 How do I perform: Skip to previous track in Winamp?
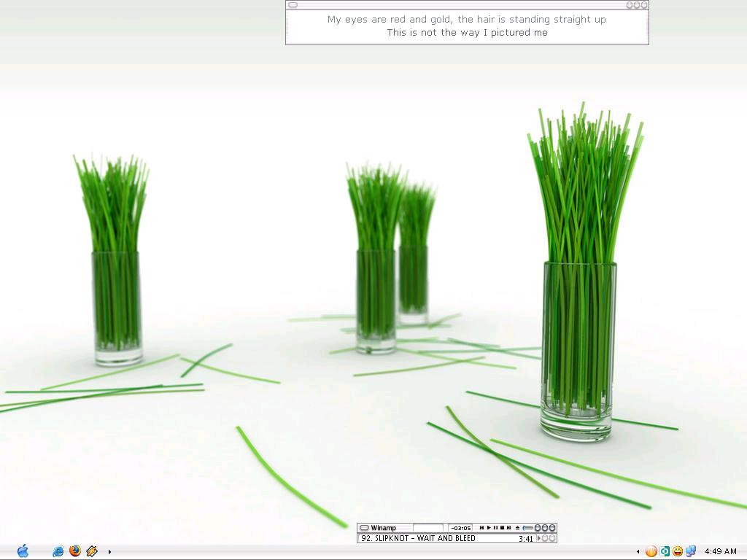[481, 528]
